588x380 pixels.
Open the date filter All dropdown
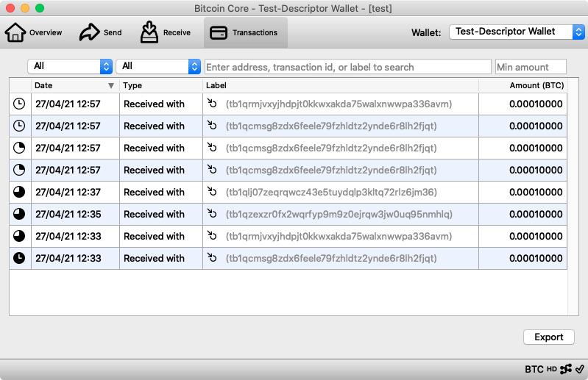[x=70, y=66]
